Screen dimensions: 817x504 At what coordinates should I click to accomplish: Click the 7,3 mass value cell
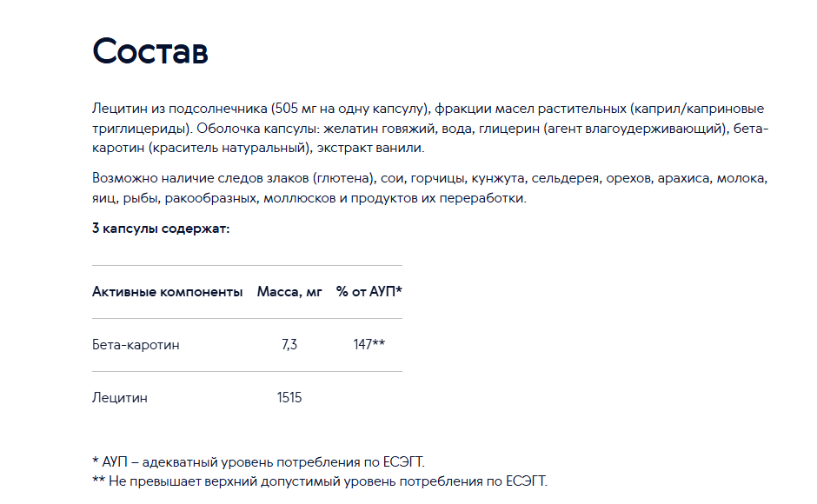289,344
